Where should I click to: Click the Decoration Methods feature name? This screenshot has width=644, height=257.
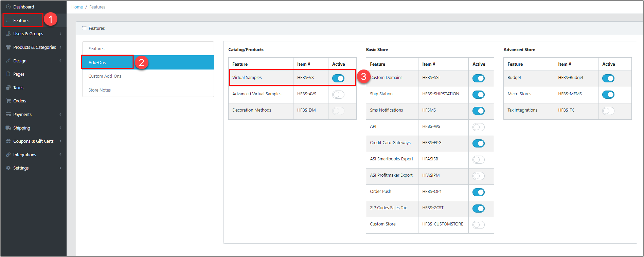coord(252,110)
